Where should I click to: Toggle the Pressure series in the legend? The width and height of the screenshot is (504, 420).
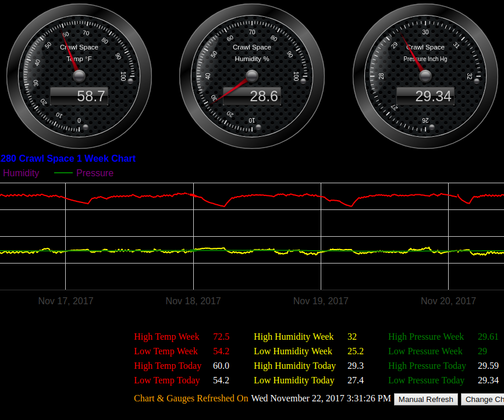pyautogui.click(x=95, y=173)
